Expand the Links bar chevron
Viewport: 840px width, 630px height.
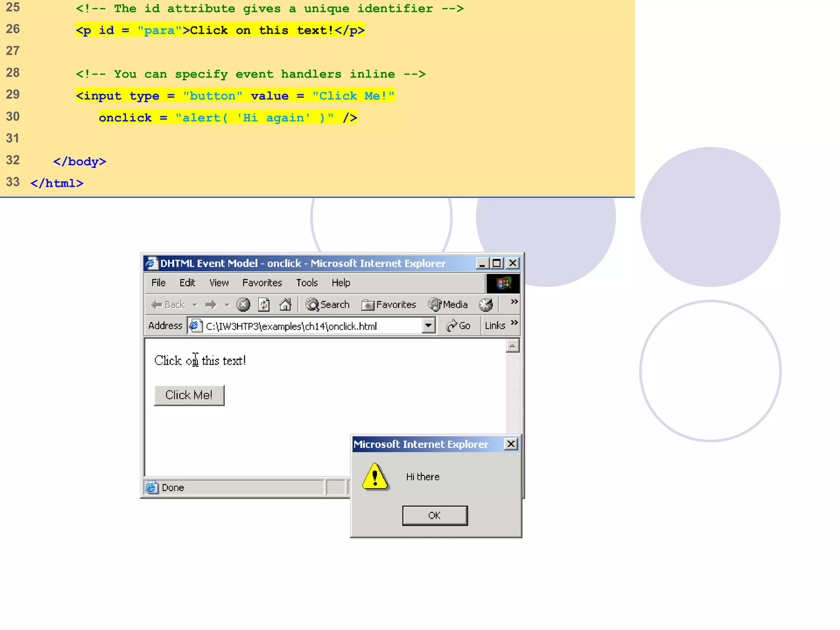514,322
